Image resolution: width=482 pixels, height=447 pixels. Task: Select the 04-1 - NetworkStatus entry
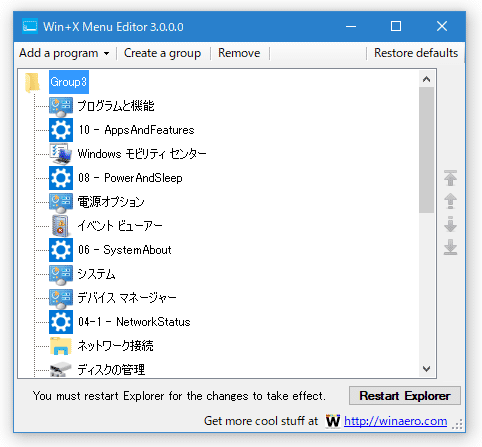[134, 322]
